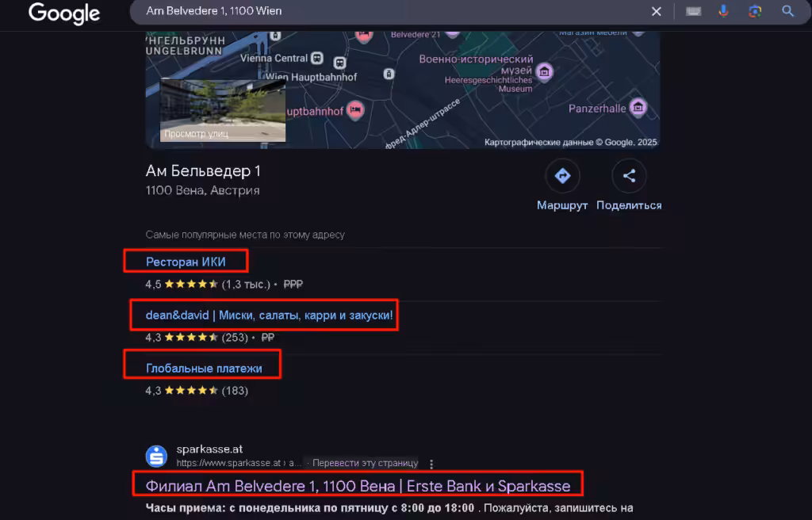Screen dimensions: 812x520
Task: Click the Военно-исторический музей map label
Action: (x=476, y=65)
